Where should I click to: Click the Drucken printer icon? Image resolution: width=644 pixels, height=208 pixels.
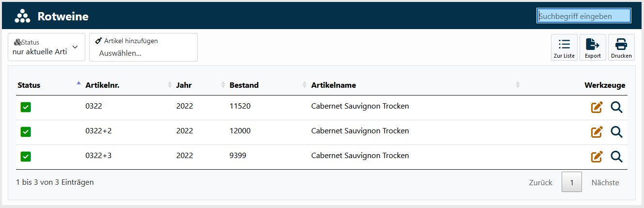click(x=621, y=48)
